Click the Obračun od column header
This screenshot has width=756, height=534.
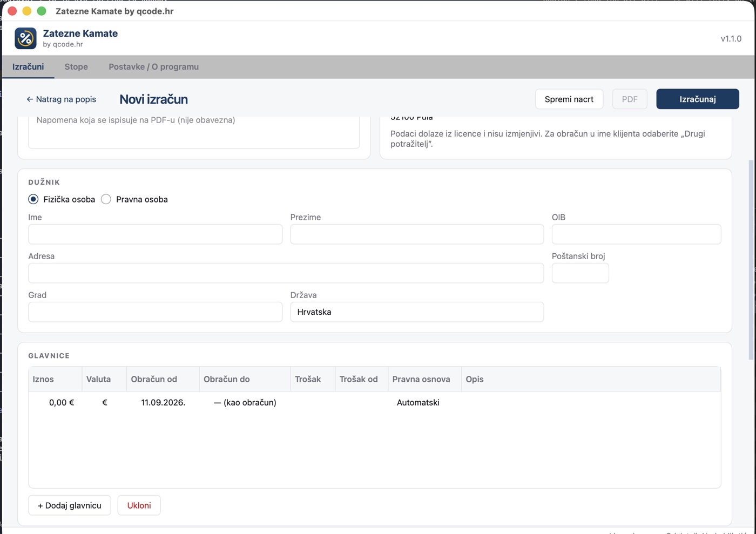[x=163, y=379]
